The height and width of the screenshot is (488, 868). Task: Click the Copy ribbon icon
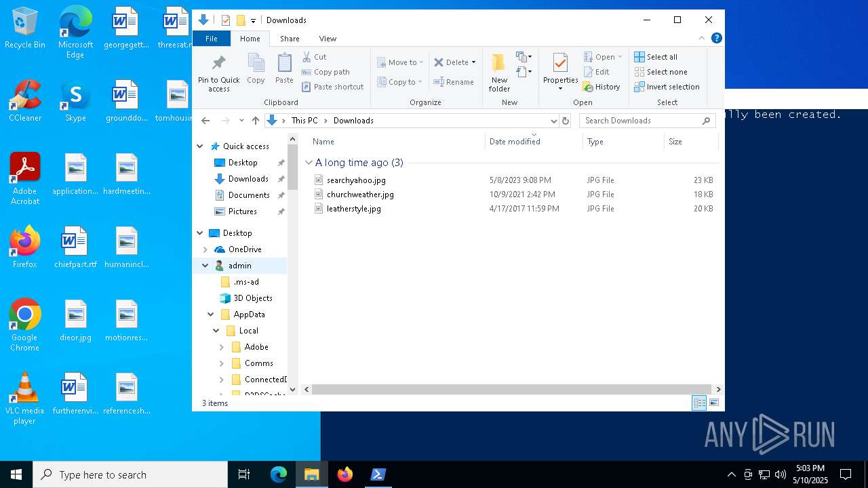[256, 69]
